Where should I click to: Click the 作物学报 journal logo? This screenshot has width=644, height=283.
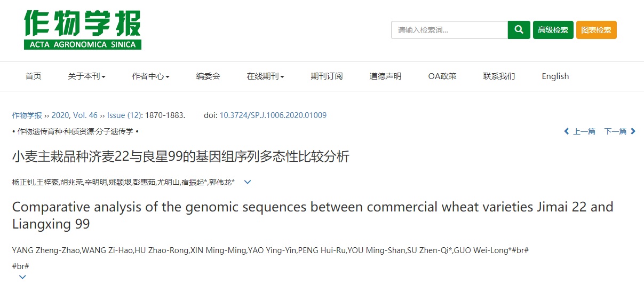click(83, 30)
